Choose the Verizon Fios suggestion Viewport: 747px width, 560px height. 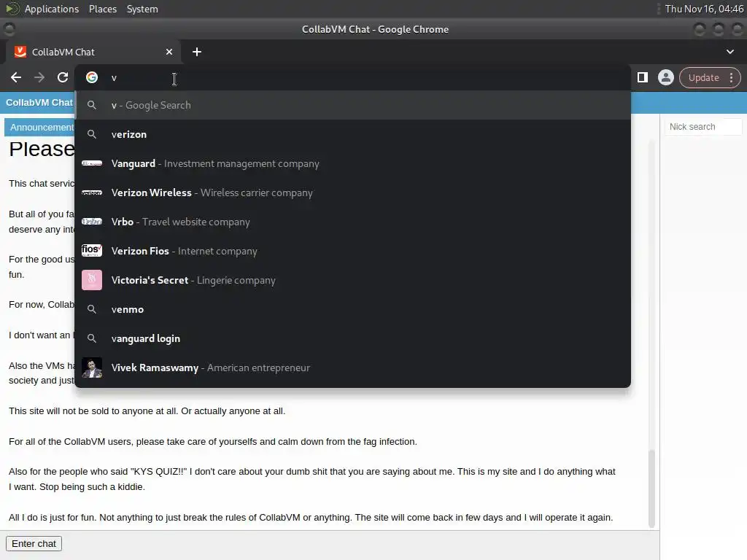pos(352,251)
